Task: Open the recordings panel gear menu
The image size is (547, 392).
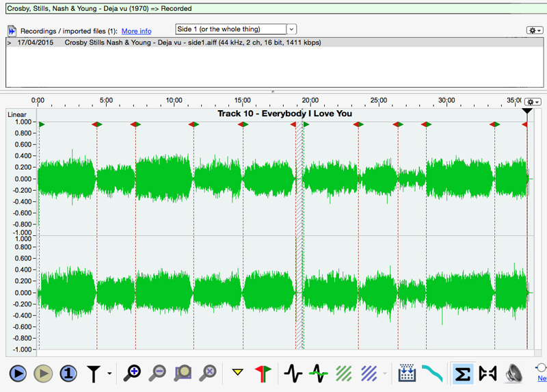Action: [x=535, y=31]
